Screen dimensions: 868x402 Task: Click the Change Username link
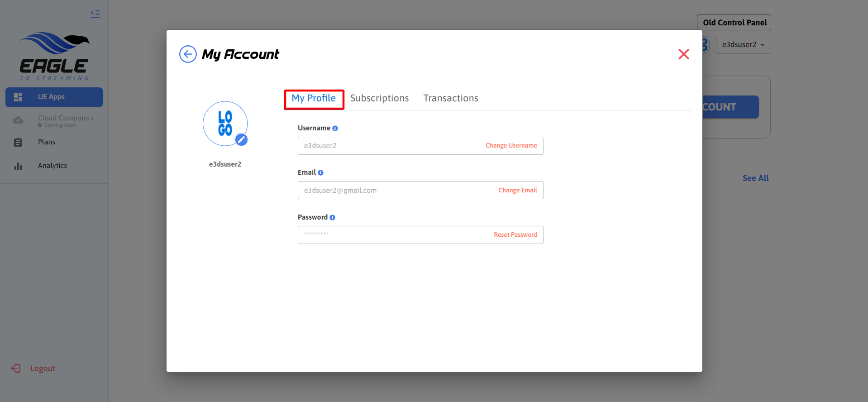point(511,146)
